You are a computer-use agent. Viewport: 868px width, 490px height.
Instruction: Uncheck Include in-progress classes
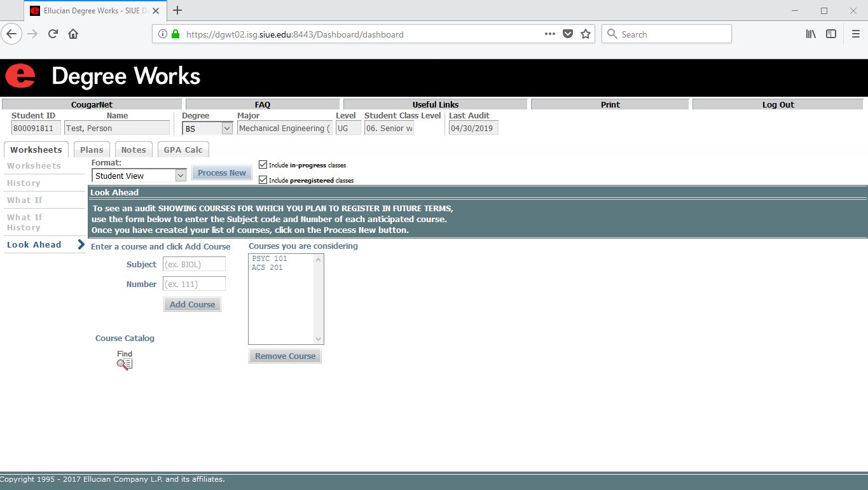(x=263, y=165)
